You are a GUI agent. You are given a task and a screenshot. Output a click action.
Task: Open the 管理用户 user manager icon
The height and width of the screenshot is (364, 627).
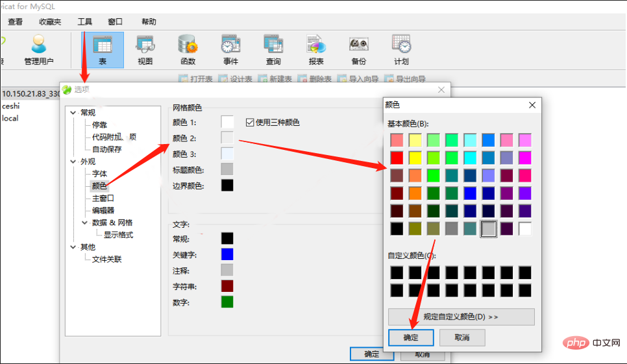pyautogui.click(x=39, y=50)
